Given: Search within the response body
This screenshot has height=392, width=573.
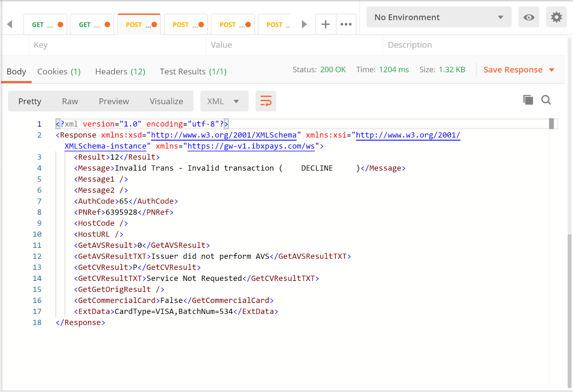Looking at the screenshot, I should coord(546,100).
